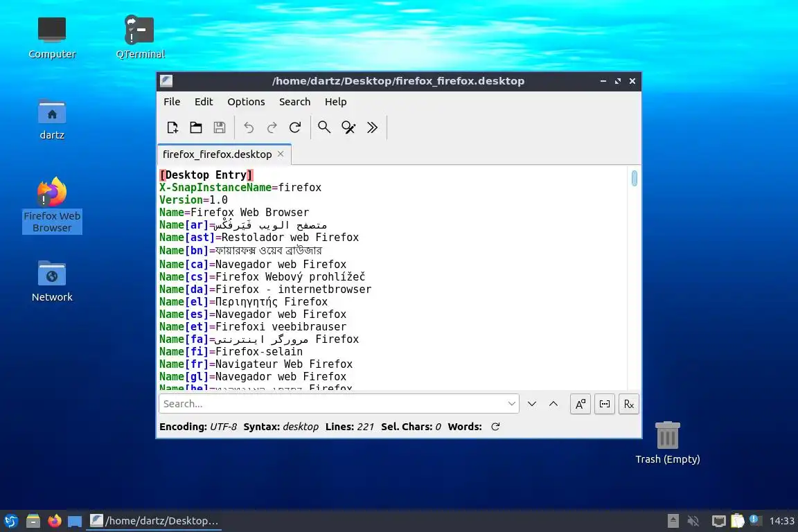Image resolution: width=798 pixels, height=532 pixels.
Task: Click the Undo arrow icon
Action: point(249,127)
